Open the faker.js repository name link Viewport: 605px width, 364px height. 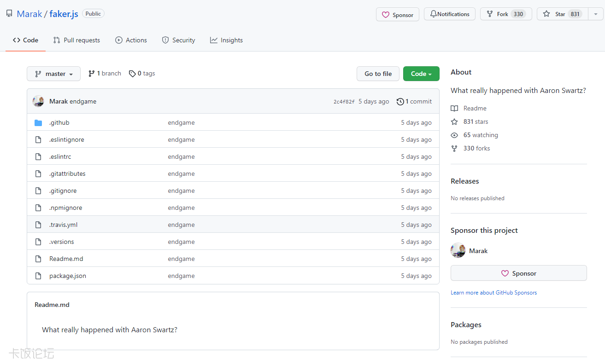click(64, 14)
